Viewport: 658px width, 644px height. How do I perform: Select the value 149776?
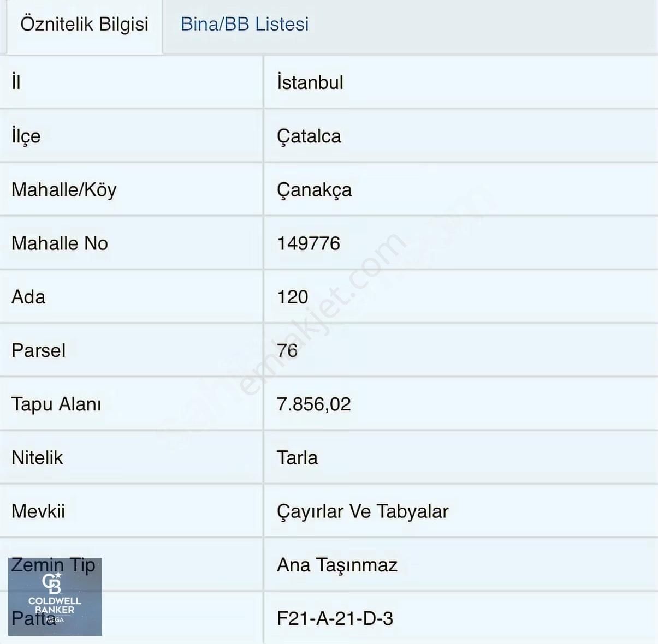pos(307,243)
